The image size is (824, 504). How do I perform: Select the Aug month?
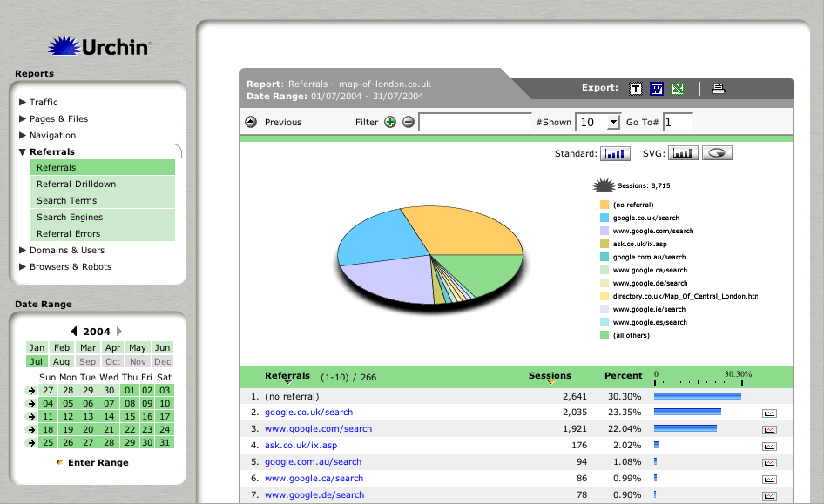coord(62,361)
